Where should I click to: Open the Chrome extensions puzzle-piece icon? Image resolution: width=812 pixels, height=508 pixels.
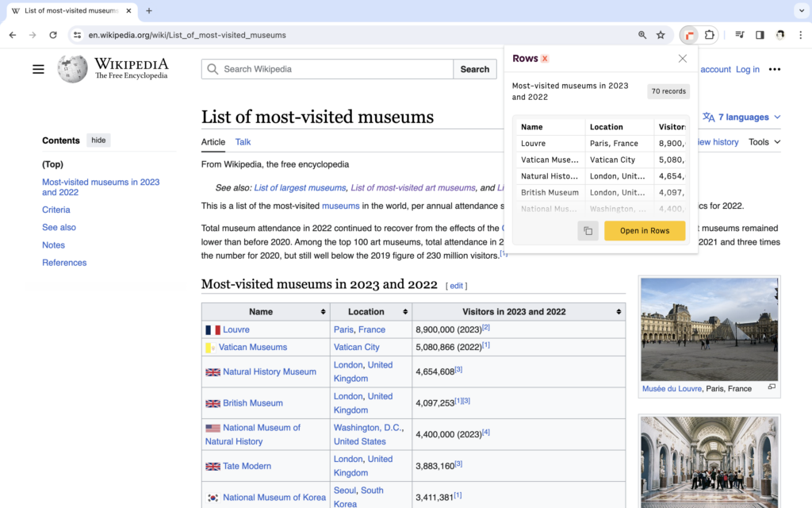pyautogui.click(x=709, y=35)
